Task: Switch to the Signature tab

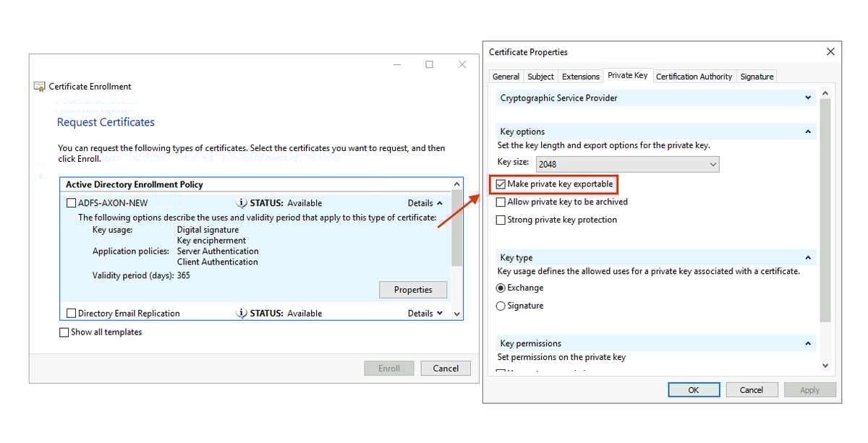Action: (757, 77)
